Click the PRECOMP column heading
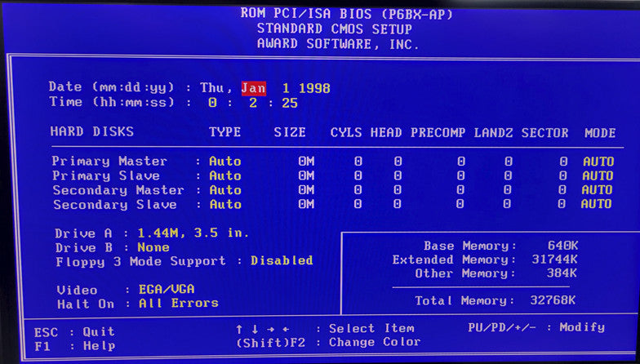Screen dimensions: 640x364 [438, 132]
